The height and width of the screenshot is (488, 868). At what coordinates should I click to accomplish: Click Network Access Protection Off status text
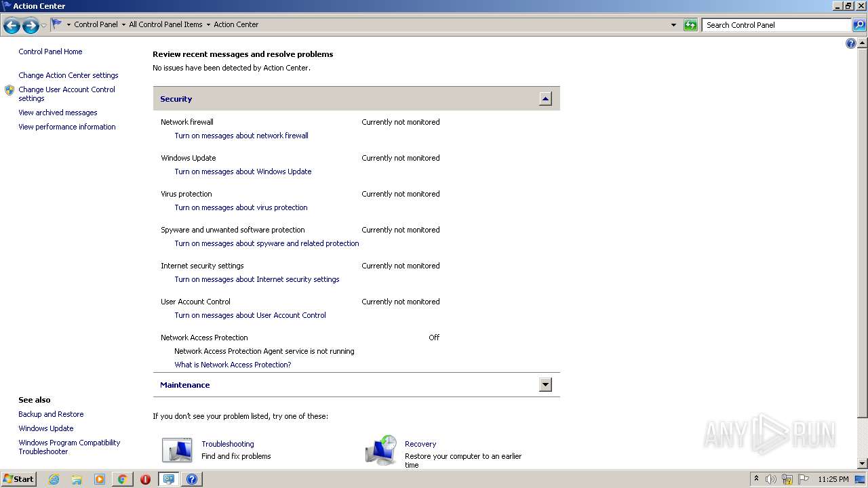[434, 338]
